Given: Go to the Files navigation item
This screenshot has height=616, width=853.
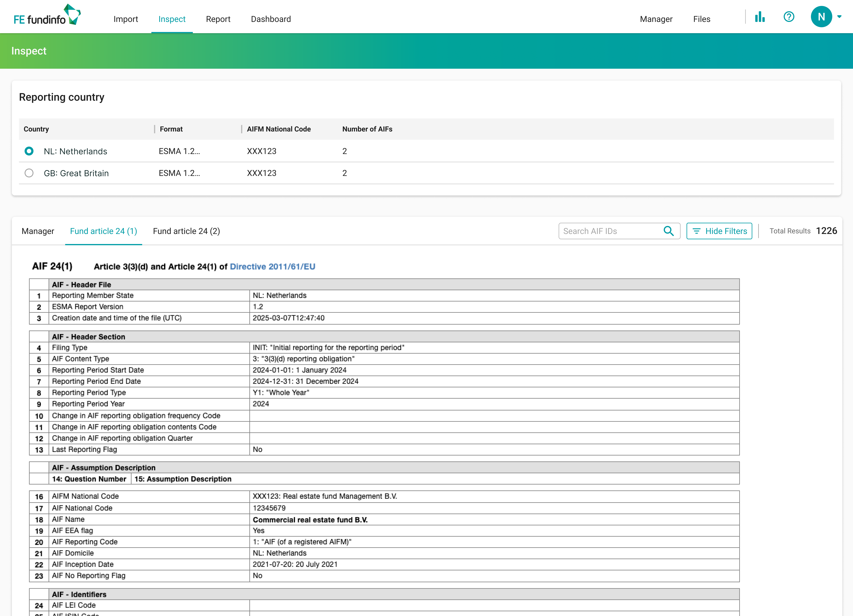Looking at the screenshot, I should (x=702, y=19).
